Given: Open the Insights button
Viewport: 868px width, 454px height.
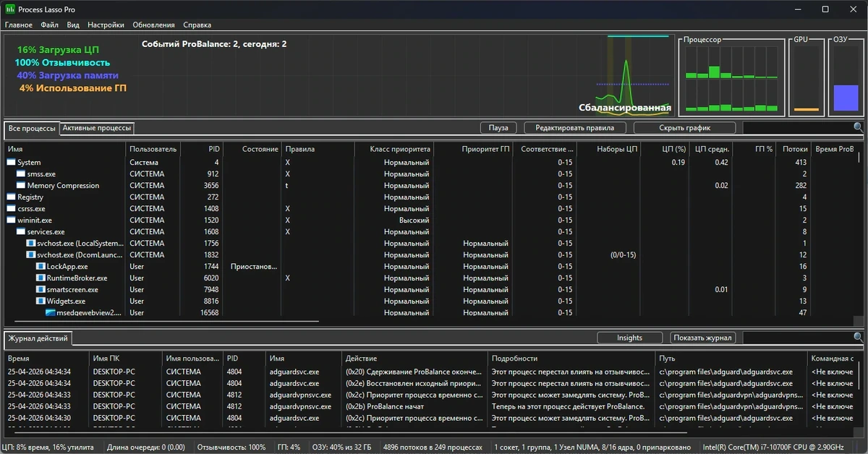Looking at the screenshot, I should click(629, 338).
